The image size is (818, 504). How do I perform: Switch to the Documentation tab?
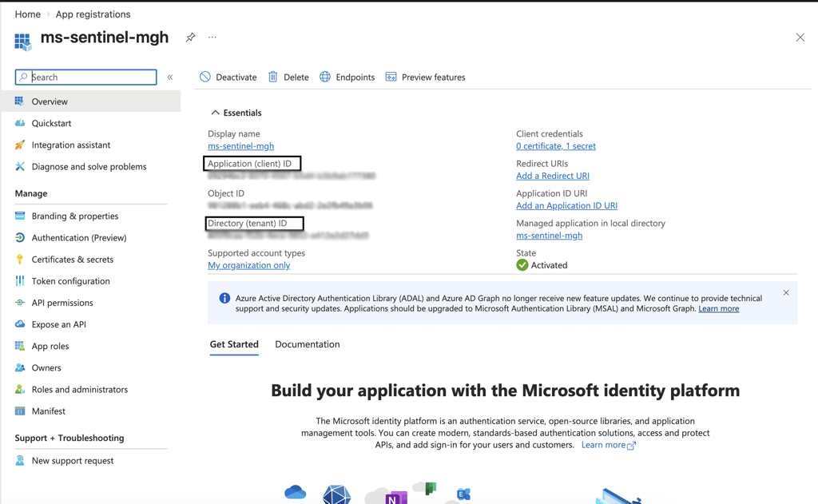[x=308, y=344]
